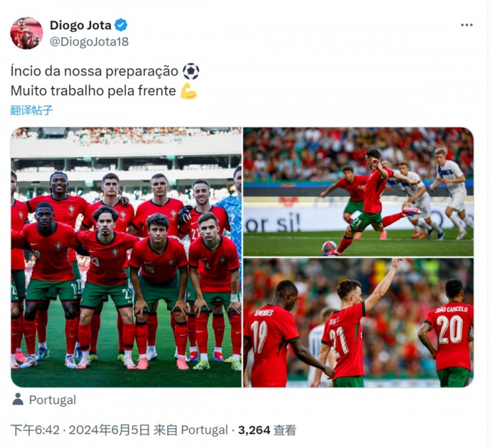
Task: Open the number 21 celebration photo
Action: (358, 323)
